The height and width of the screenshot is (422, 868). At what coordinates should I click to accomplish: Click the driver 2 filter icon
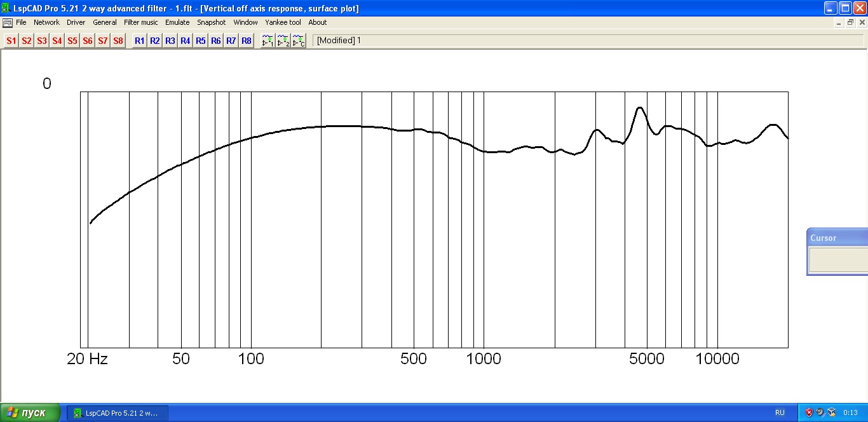(283, 41)
